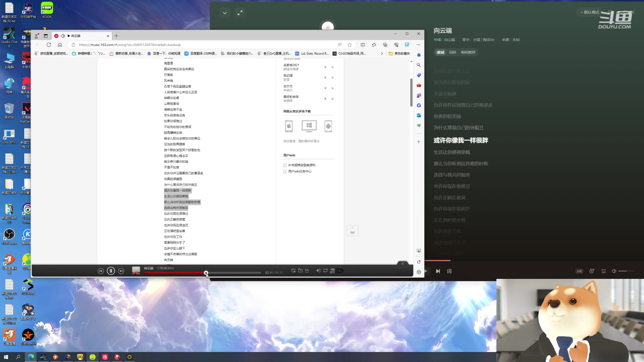The height and width of the screenshot is (362, 644).
Task: Pause the playing song in web player
Action: point(111,271)
